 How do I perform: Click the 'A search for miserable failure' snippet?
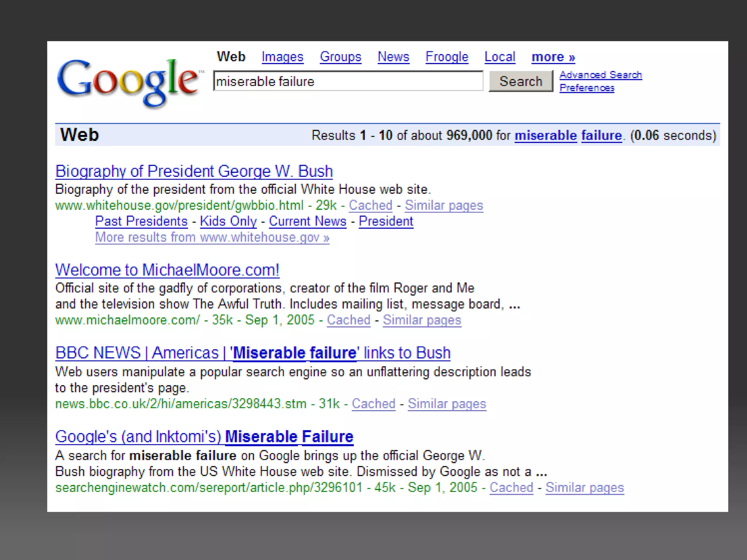tap(270, 455)
